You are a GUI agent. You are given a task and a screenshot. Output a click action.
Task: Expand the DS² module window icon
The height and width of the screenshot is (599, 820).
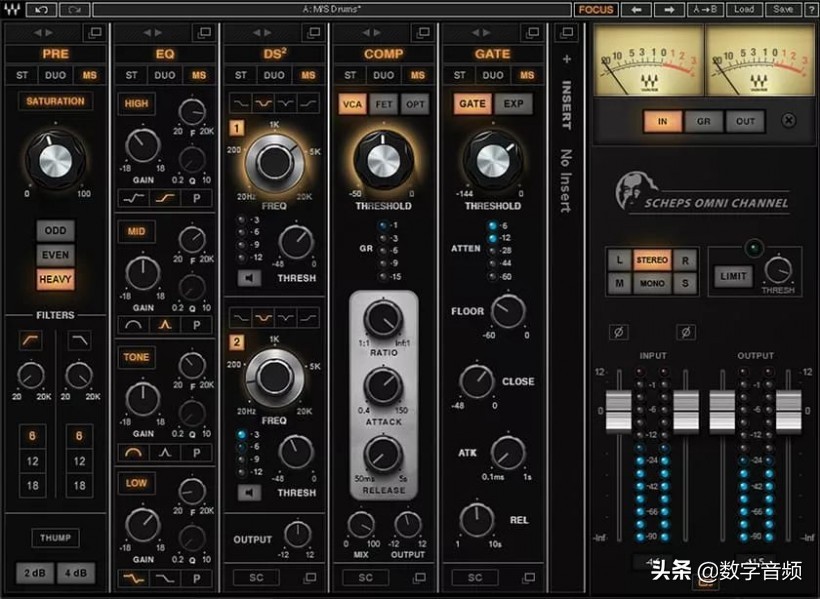(314, 32)
